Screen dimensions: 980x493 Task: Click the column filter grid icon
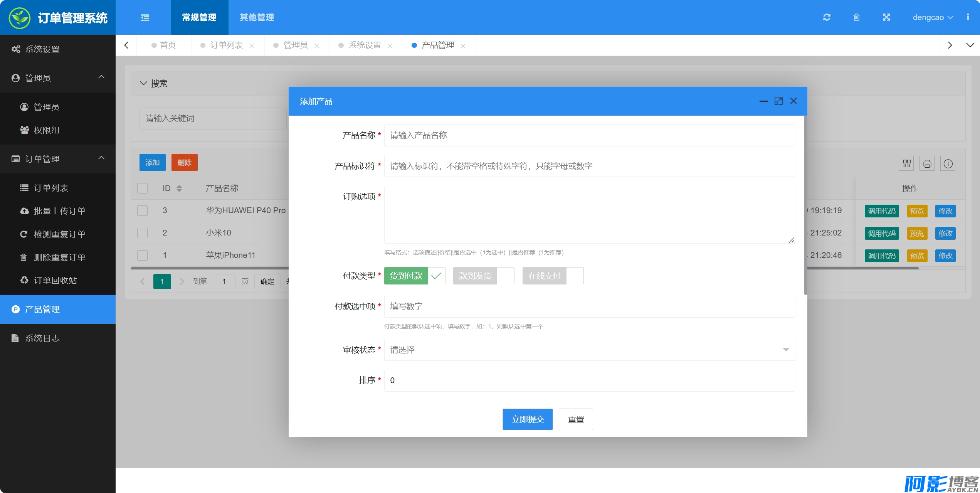[907, 164]
